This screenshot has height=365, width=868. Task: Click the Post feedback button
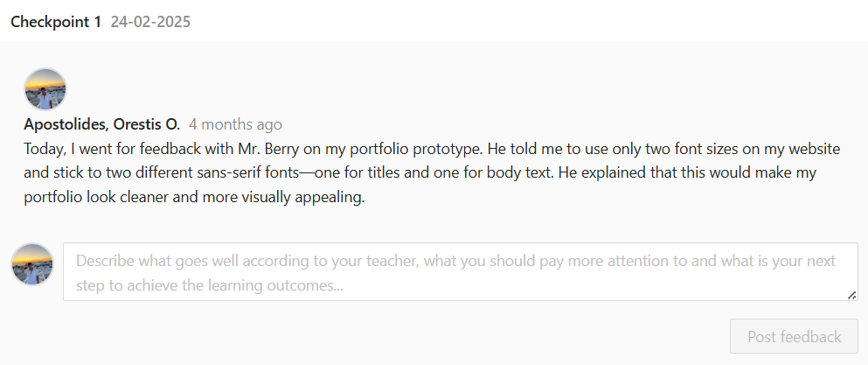tap(794, 336)
